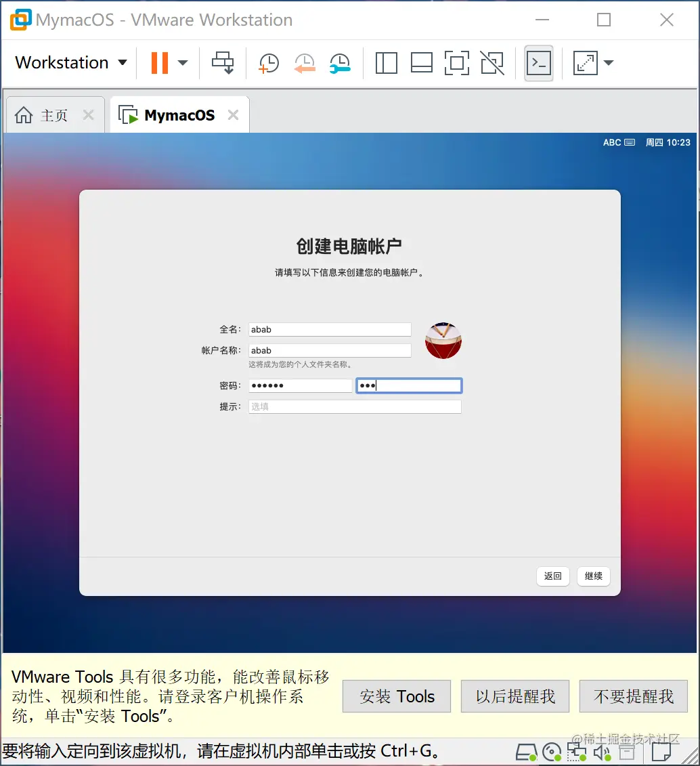Click the CD/DVD drive status icon
The image size is (700, 766).
pos(552,752)
